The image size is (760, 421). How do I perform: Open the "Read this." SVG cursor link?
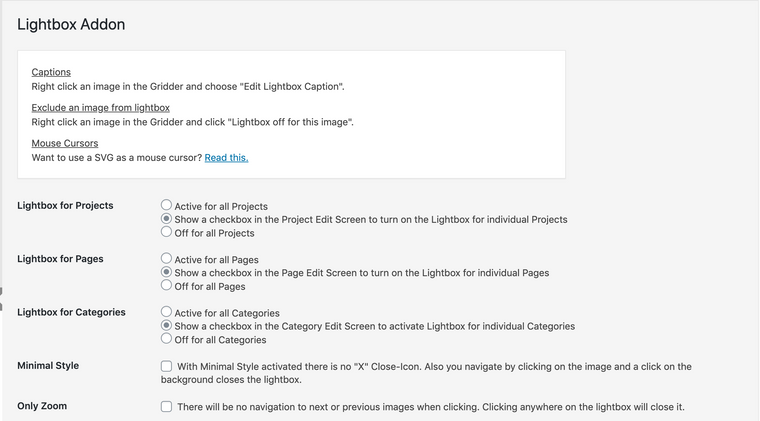pos(226,158)
